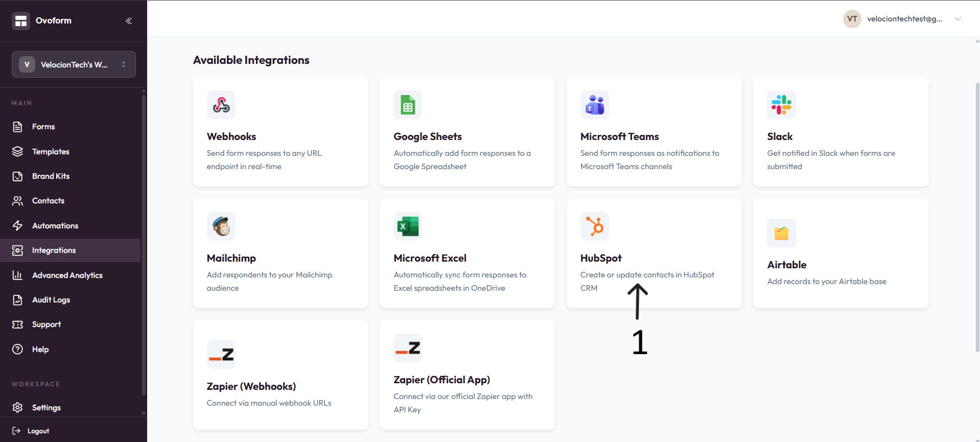Click the Ovoform logo icon
The height and width of the screenshot is (442, 980).
coord(21,21)
